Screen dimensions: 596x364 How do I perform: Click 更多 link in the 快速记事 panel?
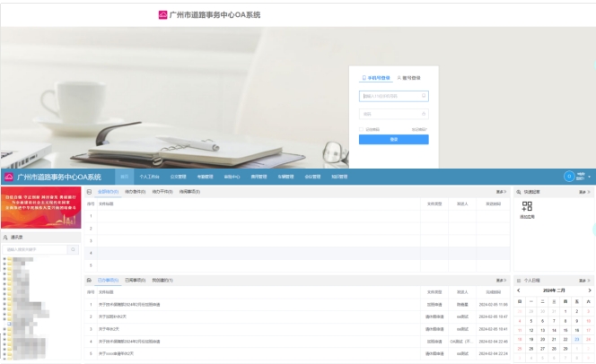coord(584,192)
